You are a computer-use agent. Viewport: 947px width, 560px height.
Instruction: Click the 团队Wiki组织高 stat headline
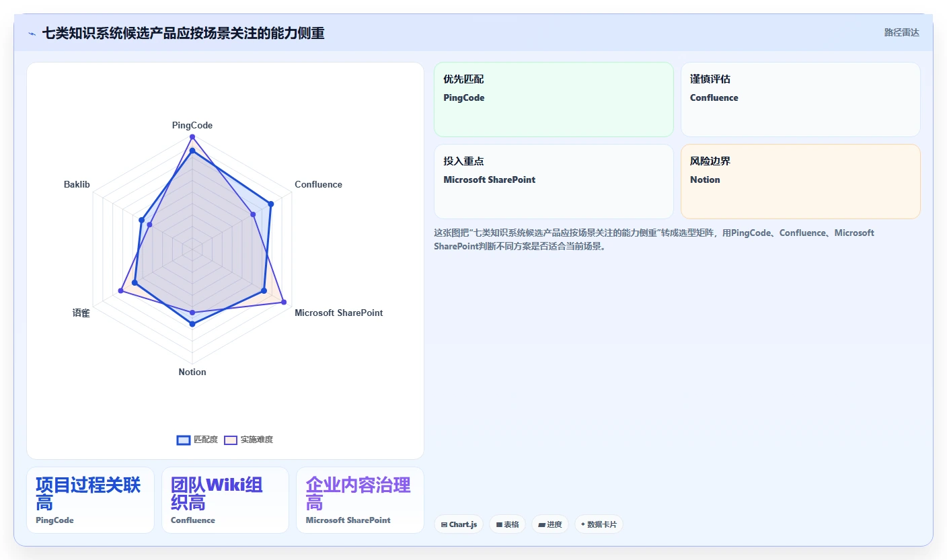tap(217, 494)
